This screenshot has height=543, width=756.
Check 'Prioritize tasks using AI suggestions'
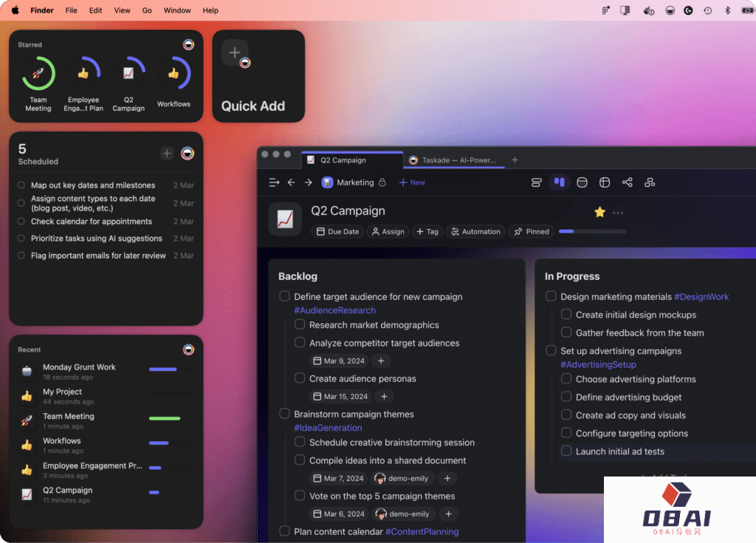pyautogui.click(x=21, y=239)
